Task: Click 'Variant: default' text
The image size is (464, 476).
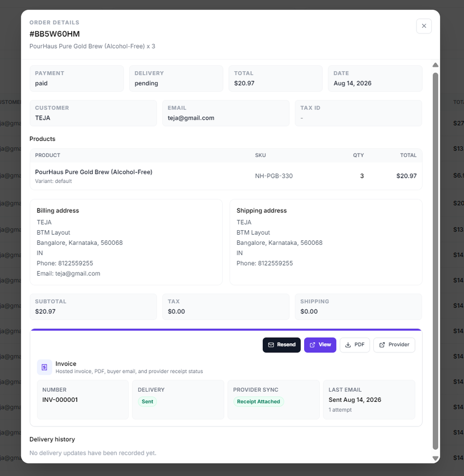Action: [53, 181]
